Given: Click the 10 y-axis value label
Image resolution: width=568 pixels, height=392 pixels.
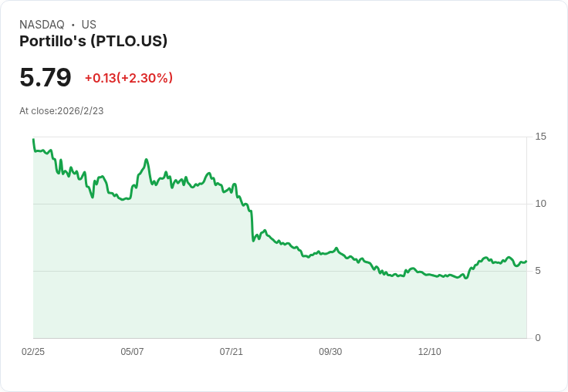Looking at the screenshot, I should (540, 204).
